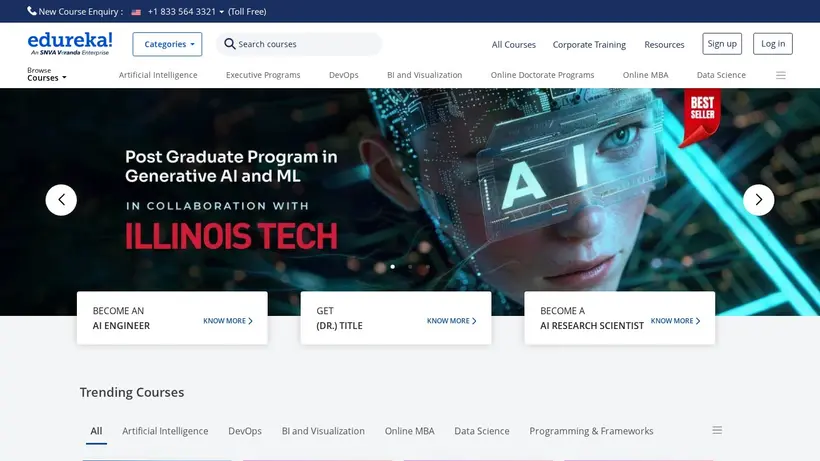Select Artificial Intelligence in top nav
The height and width of the screenshot is (461, 820).
point(158,75)
